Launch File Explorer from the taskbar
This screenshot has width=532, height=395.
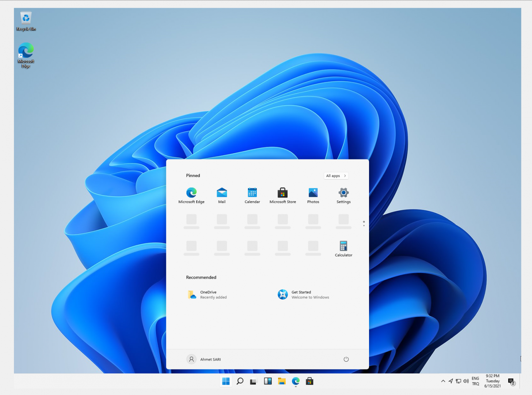pyautogui.click(x=281, y=381)
